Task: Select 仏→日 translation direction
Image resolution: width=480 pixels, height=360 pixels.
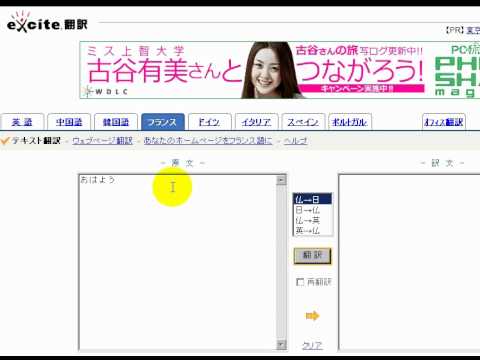Action: point(312,199)
